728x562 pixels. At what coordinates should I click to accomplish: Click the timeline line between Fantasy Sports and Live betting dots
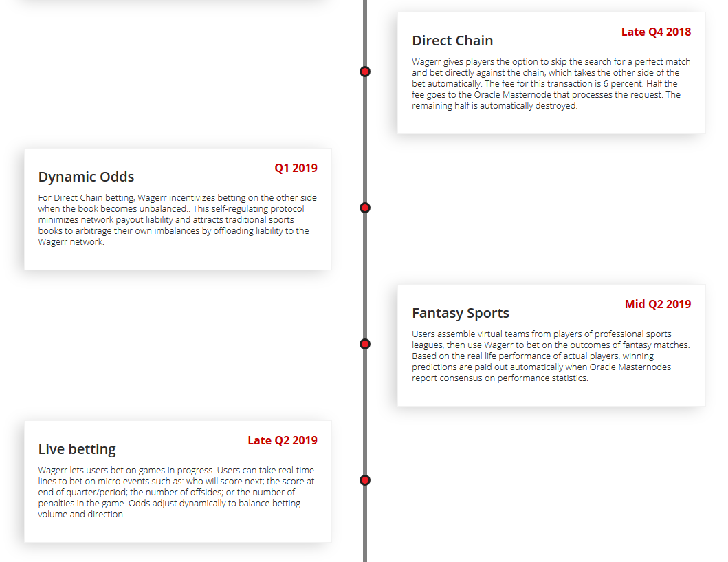pos(365,411)
